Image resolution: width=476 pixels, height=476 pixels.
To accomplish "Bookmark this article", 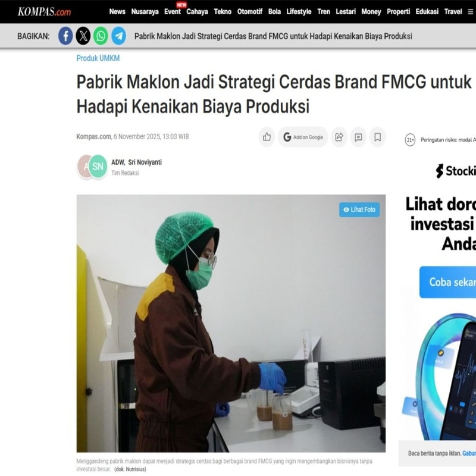I will [377, 137].
